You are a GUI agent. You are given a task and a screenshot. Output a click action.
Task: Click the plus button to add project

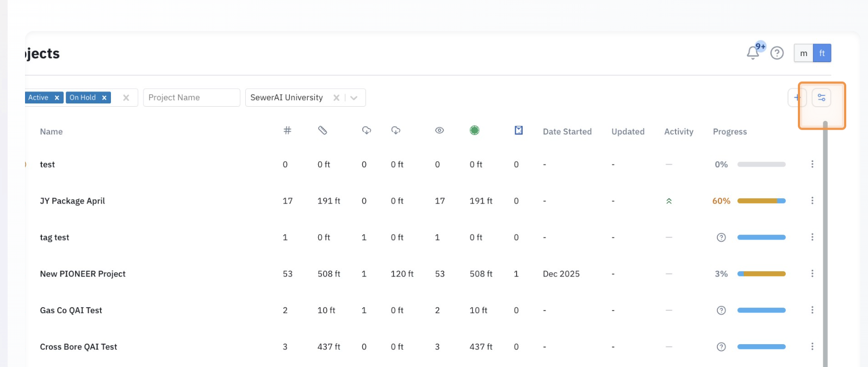[796, 98]
